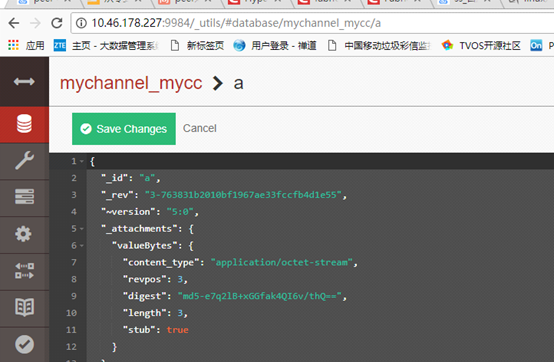Open the TVOS开源社区 bookmark
Viewport: 554px width, 362px height.
pos(481,46)
